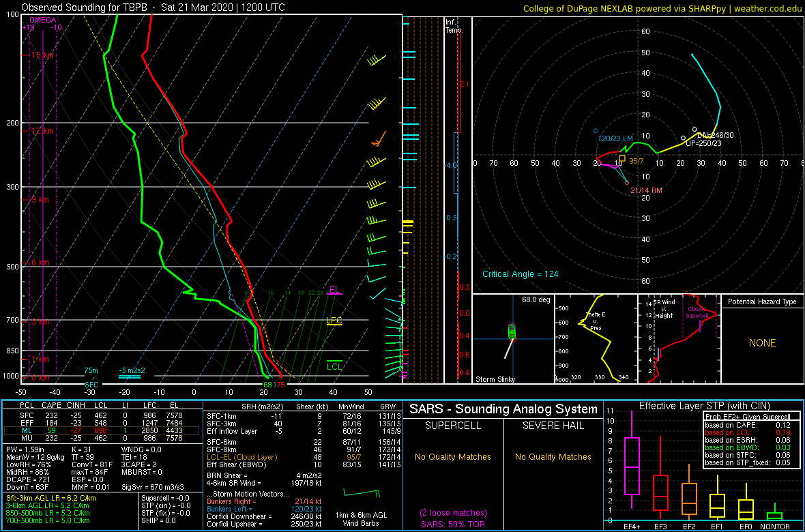Click the magenta 'EL' level label
Viewport: 805px width, 532px height.
(334, 290)
